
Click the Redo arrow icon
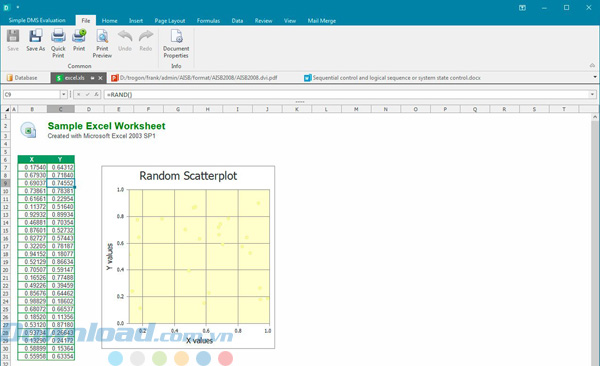(146, 36)
